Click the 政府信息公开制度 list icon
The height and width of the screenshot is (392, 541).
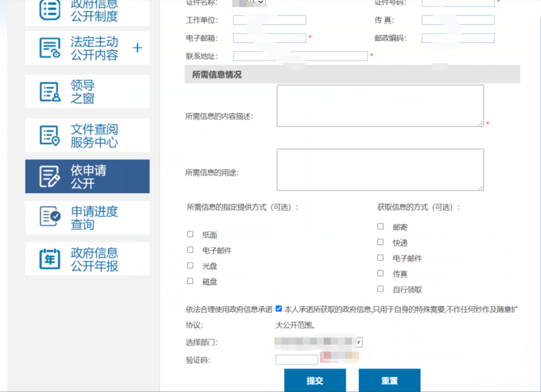point(50,10)
